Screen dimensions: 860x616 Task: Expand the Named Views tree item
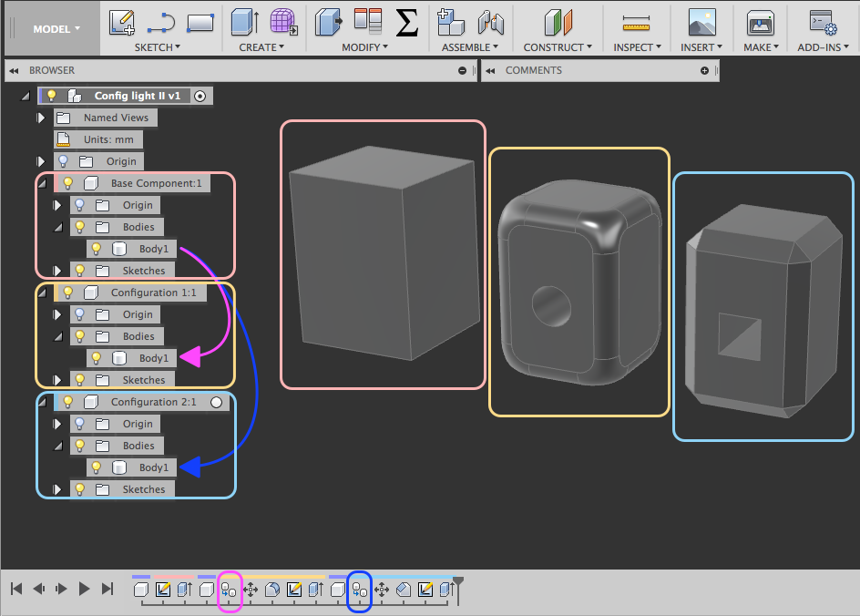coord(40,117)
